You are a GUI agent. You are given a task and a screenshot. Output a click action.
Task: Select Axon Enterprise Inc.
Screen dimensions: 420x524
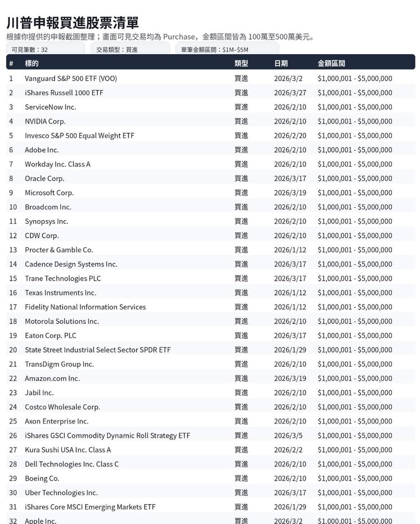pyautogui.click(x=57, y=421)
